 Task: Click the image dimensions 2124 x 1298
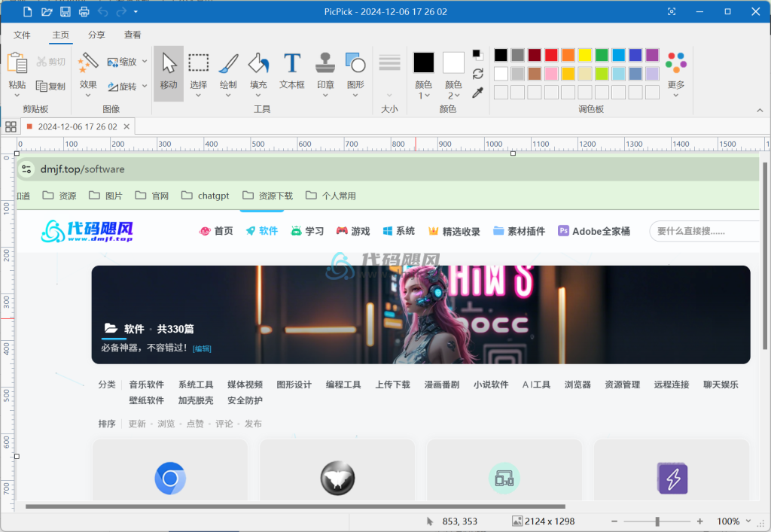(549, 521)
